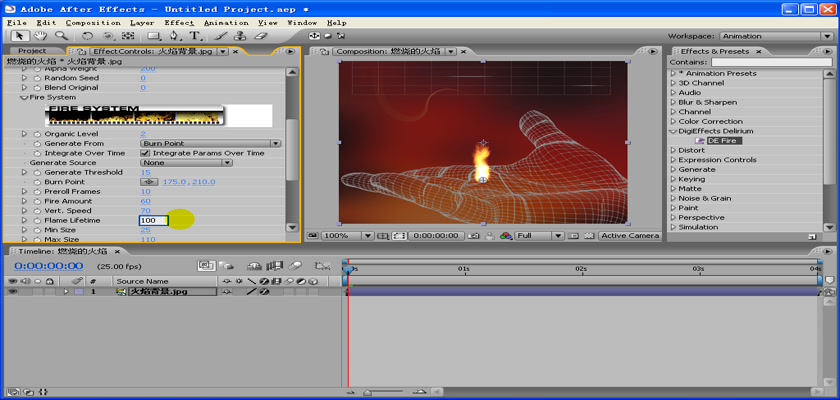The height and width of the screenshot is (400, 840).
Task: Toggle stopwatch for Burn Point
Action: 37,182
